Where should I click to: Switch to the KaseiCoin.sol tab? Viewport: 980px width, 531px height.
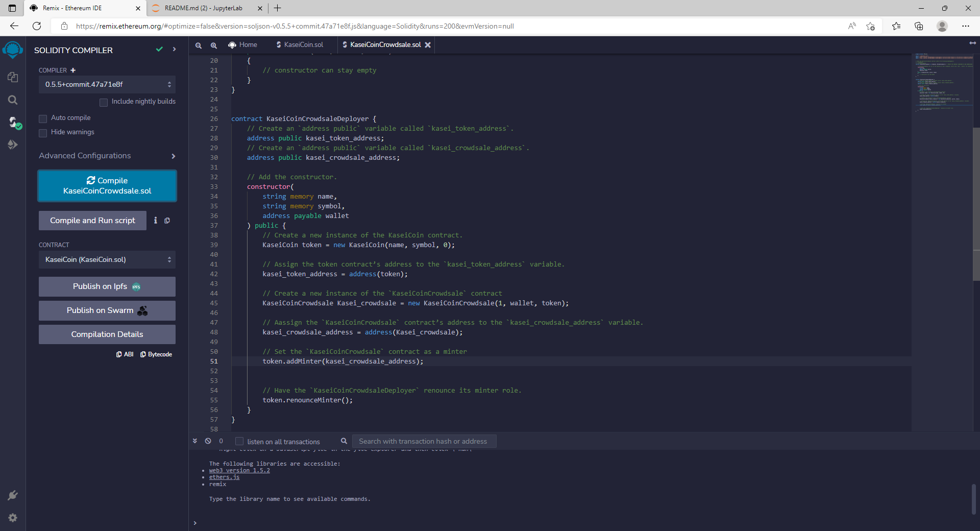[x=300, y=45]
